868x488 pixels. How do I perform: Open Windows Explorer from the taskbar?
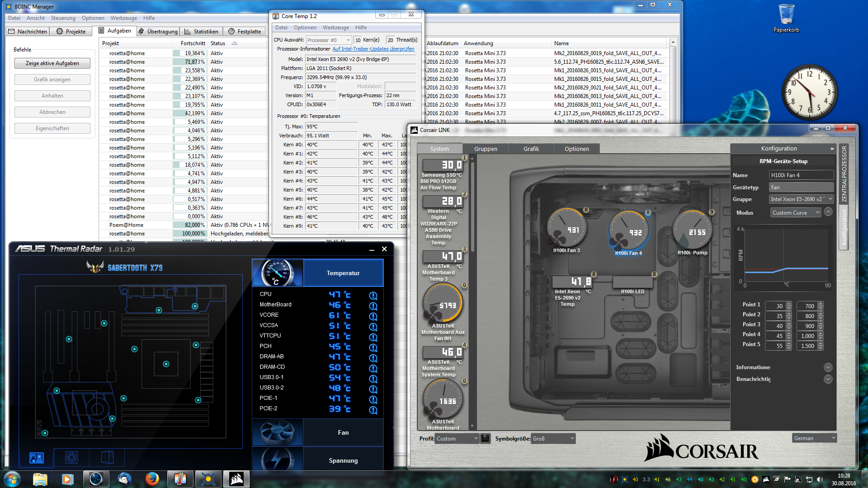[x=40, y=479]
